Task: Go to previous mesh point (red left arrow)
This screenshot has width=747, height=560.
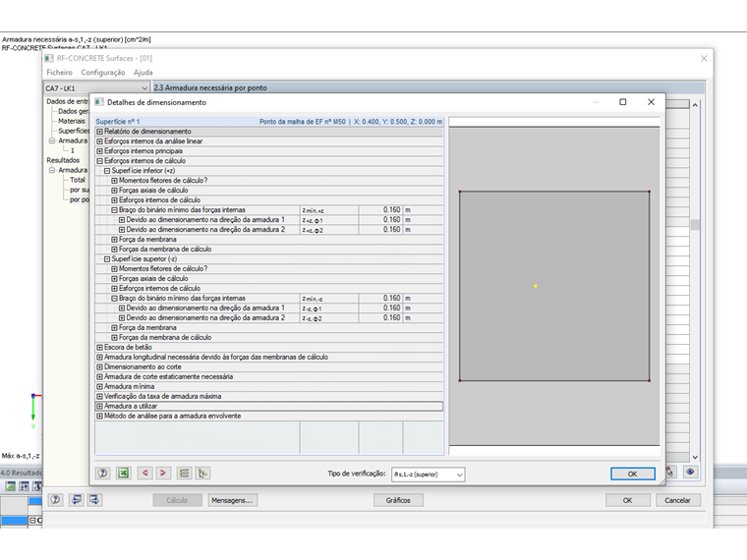Action: [x=144, y=473]
